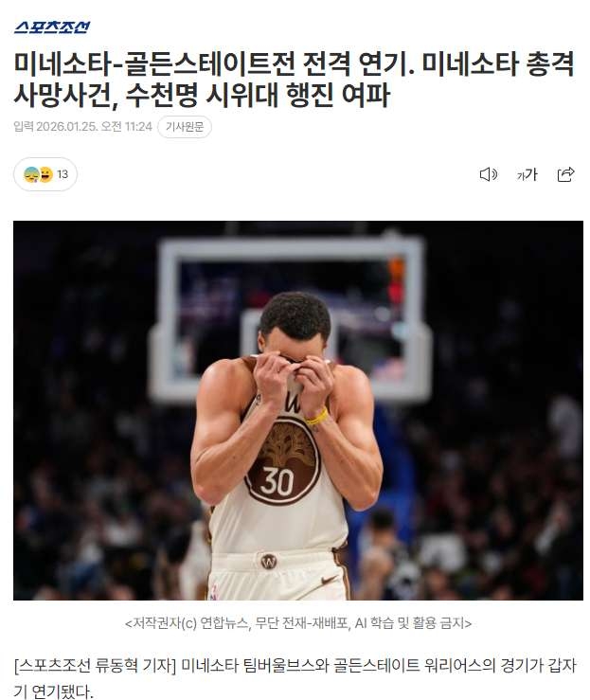The image size is (590, 700).
Task: Click the reaction count number 13
Action: (x=63, y=174)
